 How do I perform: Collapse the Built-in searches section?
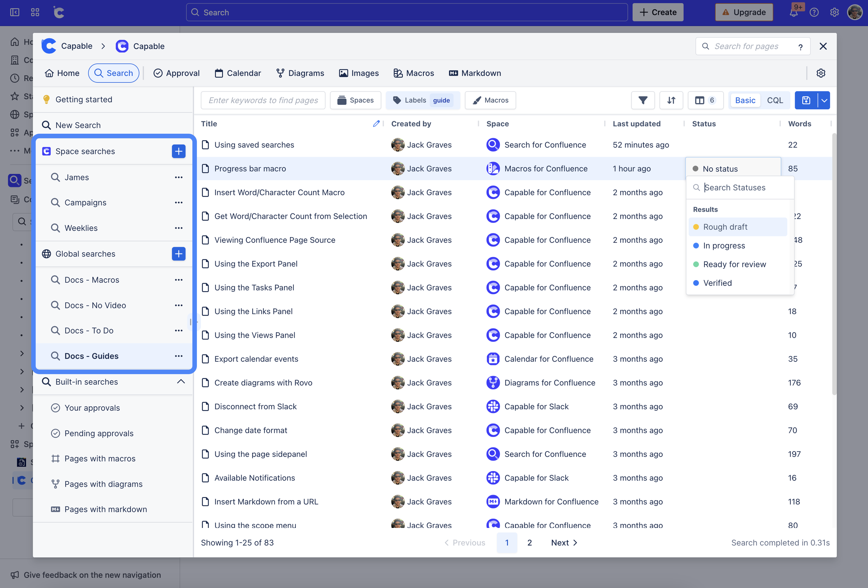click(x=181, y=381)
